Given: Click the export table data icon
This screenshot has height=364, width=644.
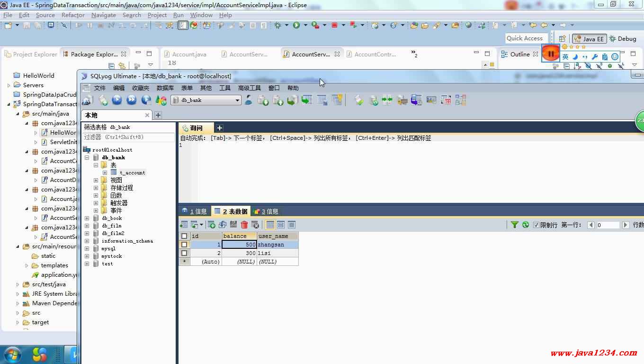Looking at the screenshot, I should [184, 225].
